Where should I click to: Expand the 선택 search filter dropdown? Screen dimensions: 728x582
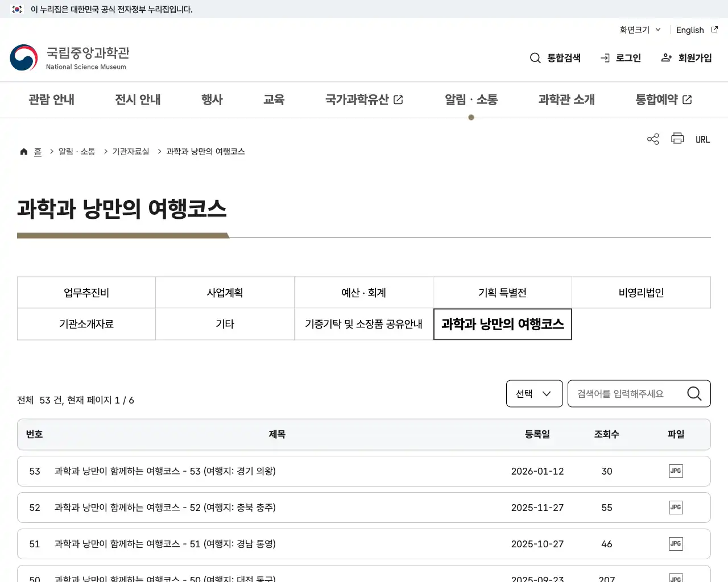click(533, 393)
